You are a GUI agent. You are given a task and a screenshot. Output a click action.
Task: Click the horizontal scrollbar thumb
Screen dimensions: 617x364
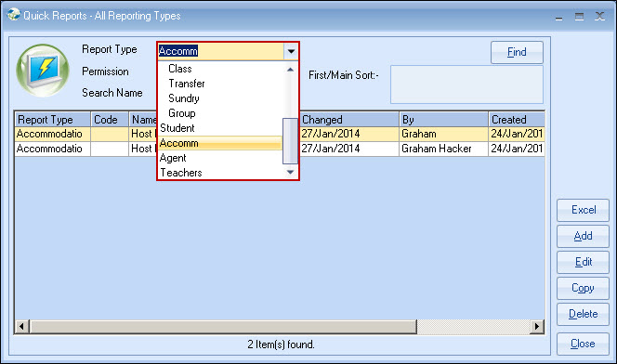pos(224,326)
